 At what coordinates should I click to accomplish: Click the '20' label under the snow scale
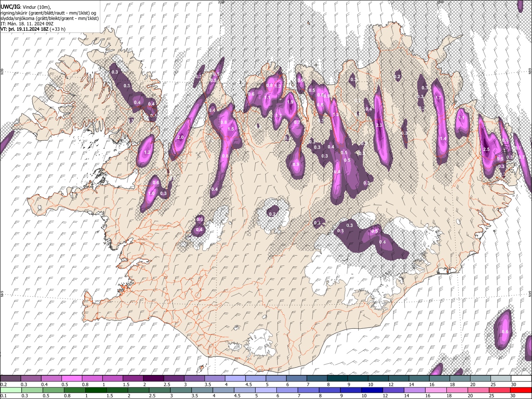click(473, 384)
